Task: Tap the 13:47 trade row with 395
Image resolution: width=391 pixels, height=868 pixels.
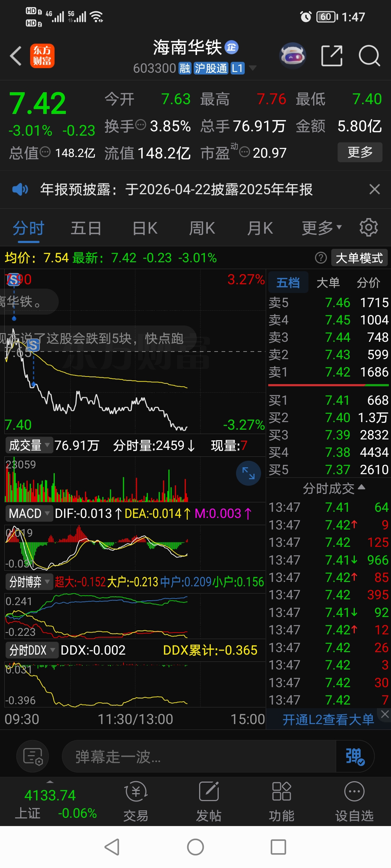Action: coord(328,595)
